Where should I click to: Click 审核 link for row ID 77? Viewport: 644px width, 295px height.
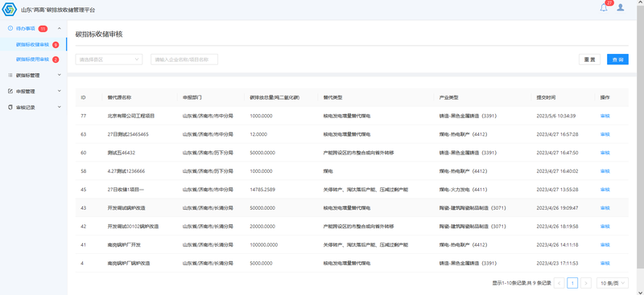coord(605,116)
